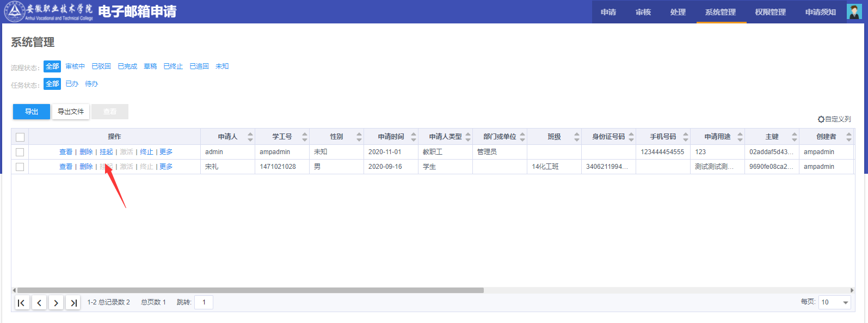Click cell 123444454555
The width and height of the screenshot is (868, 323).
pyautogui.click(x=662, y=152)
